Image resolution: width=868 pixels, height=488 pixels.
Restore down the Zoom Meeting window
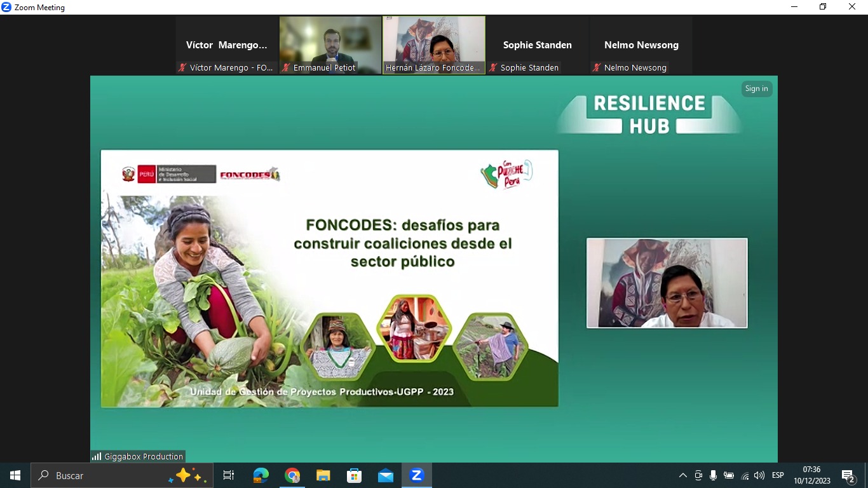tap(823, 7)
